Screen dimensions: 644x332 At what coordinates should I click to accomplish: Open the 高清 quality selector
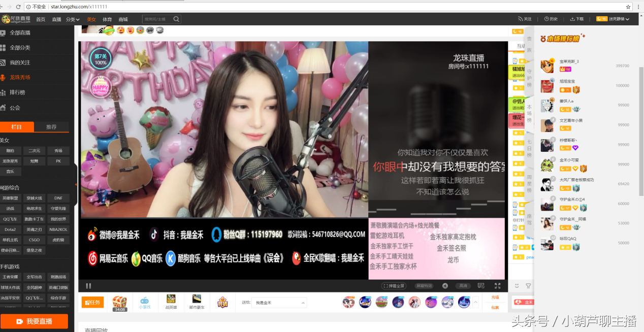463,286
